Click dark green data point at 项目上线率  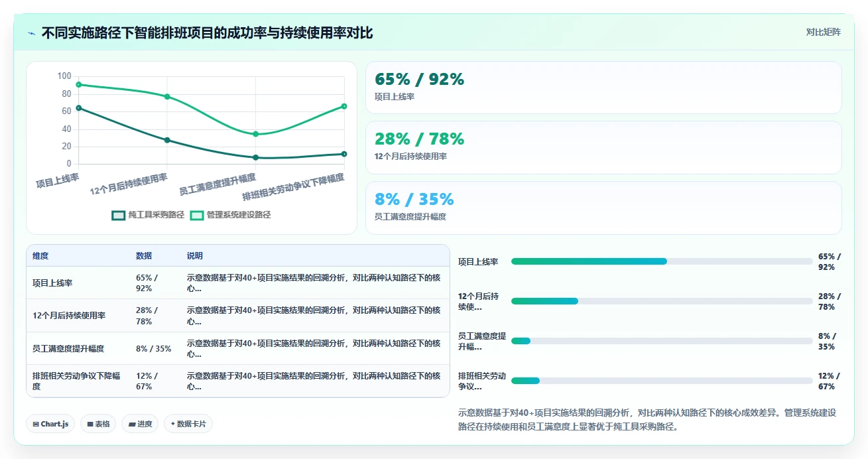coord(79,108)
